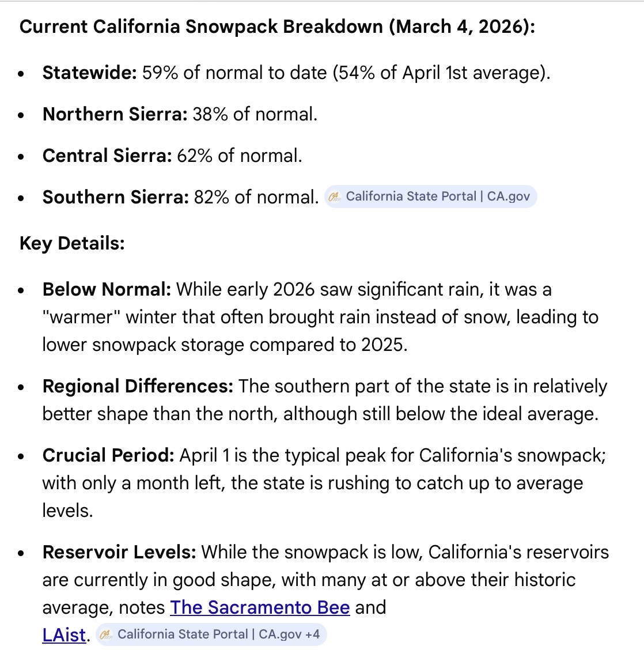Image resolution: width=644 pixels, height=665 pixels.
Task: Open the California State Portal +4 source chip
Action: point(211,634)
